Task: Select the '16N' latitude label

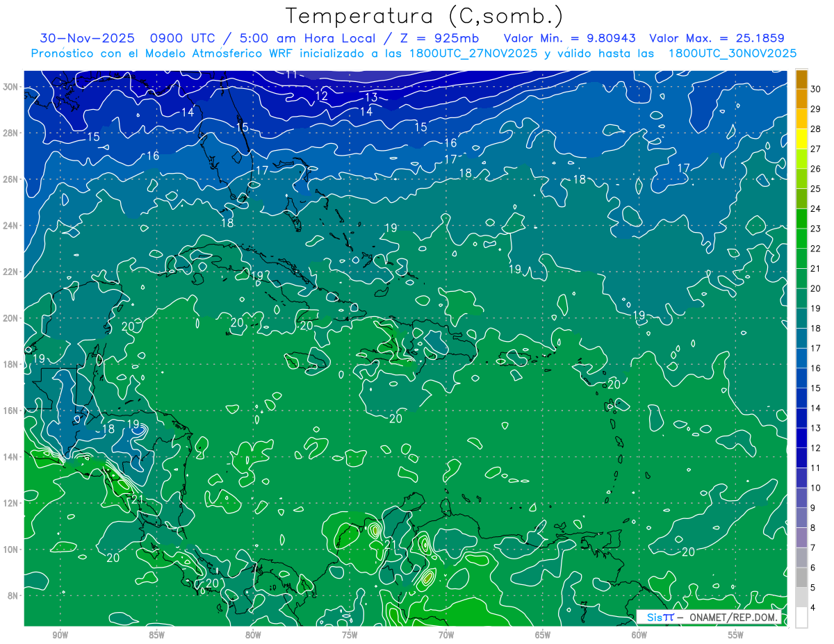Action: (x=11, y=411)
